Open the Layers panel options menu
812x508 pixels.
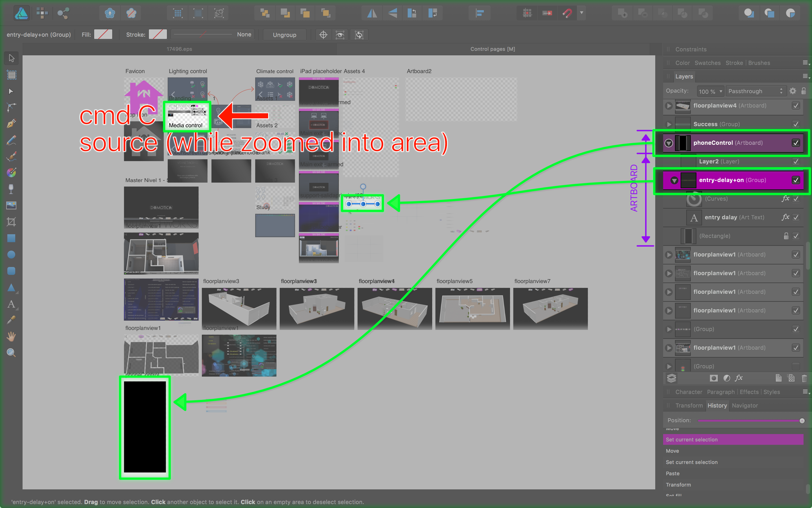(806, 76)
